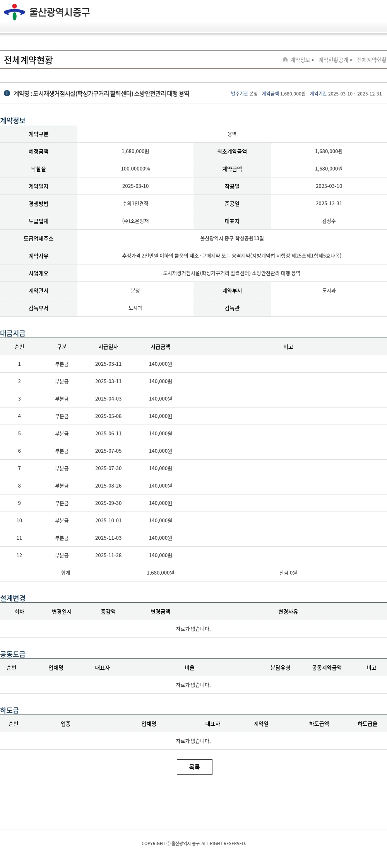Click the 전체계약현황 page heading

coord(28,60)
